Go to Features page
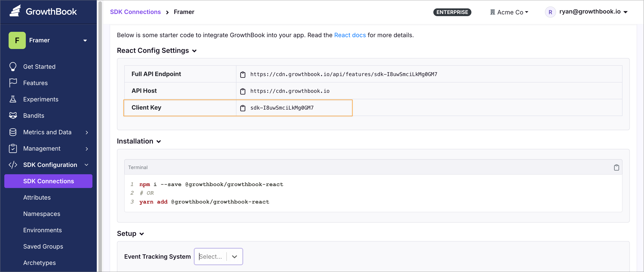644x272 pixels. [x=35, y=83]
